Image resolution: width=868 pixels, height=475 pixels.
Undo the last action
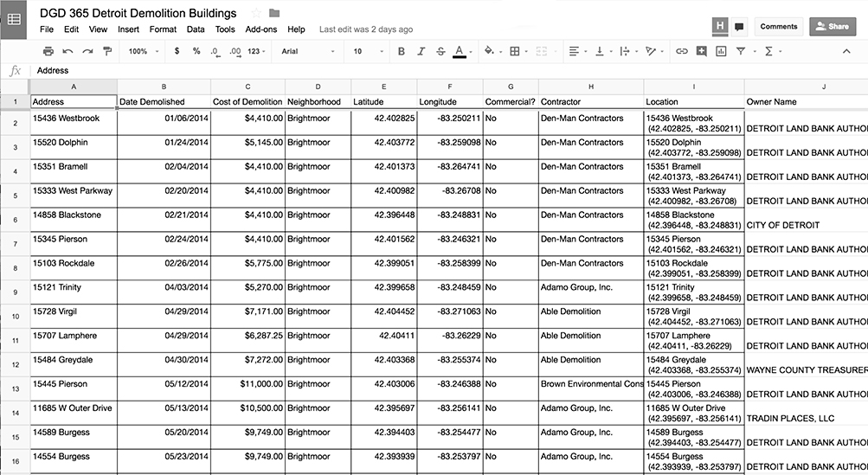[68, 51]
